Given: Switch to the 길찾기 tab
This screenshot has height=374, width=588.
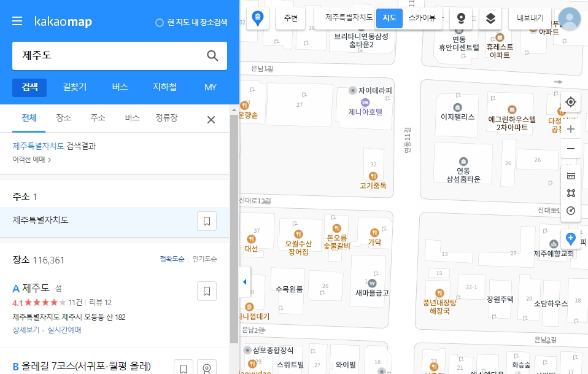Looking at the screenshot, I should point(75,87).
